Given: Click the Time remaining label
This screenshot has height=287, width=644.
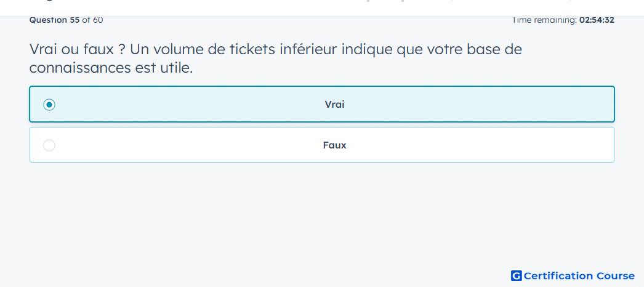Looking at the screenshot, I should click(544, 20).
